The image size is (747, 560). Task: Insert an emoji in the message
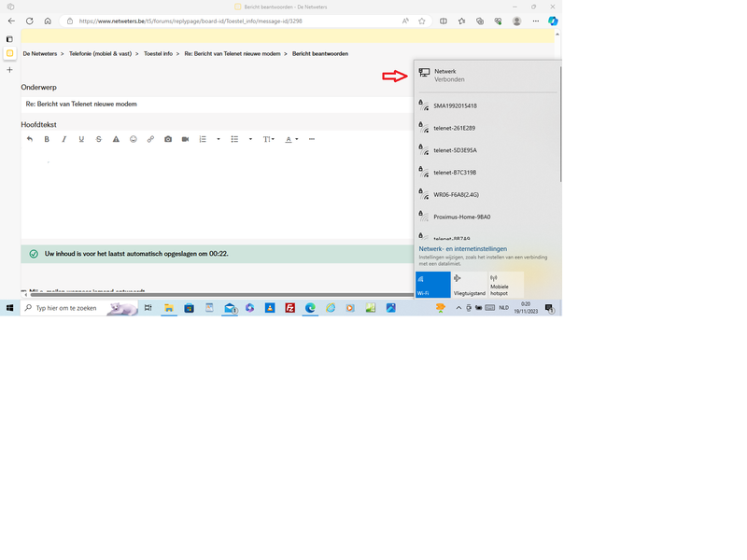click(x=134, y=139)
